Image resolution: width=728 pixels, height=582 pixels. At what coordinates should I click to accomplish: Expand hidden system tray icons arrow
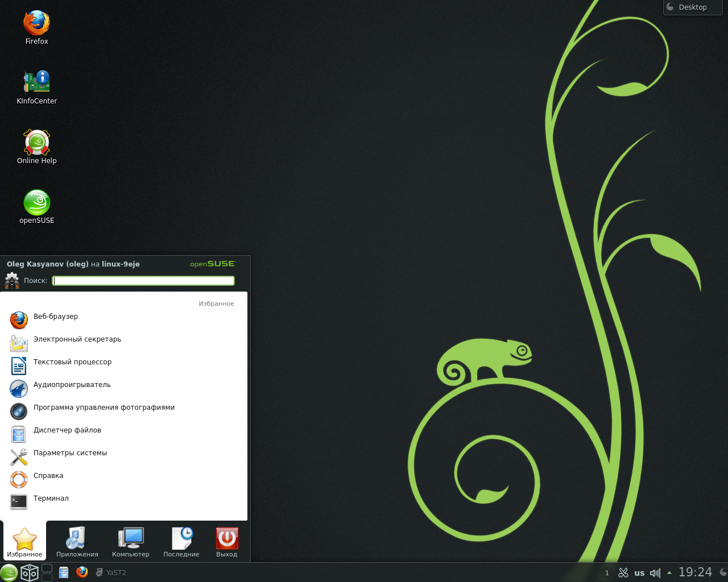669,572
